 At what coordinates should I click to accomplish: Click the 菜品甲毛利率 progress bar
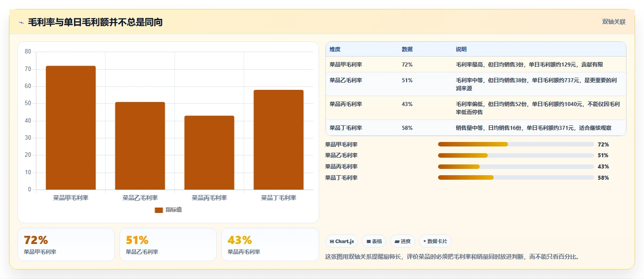click(516, 144)
